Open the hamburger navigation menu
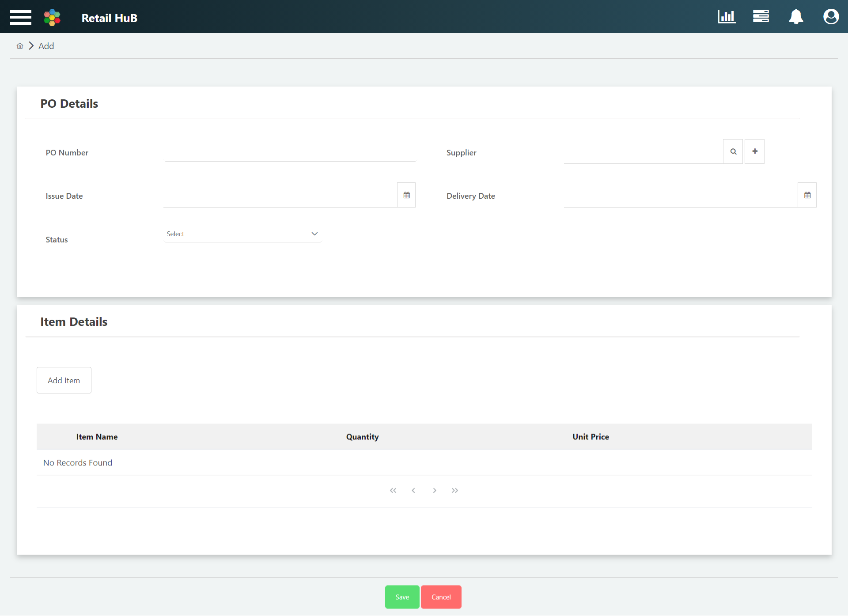This screenshot has height=616, width=848. click(20, 17)
